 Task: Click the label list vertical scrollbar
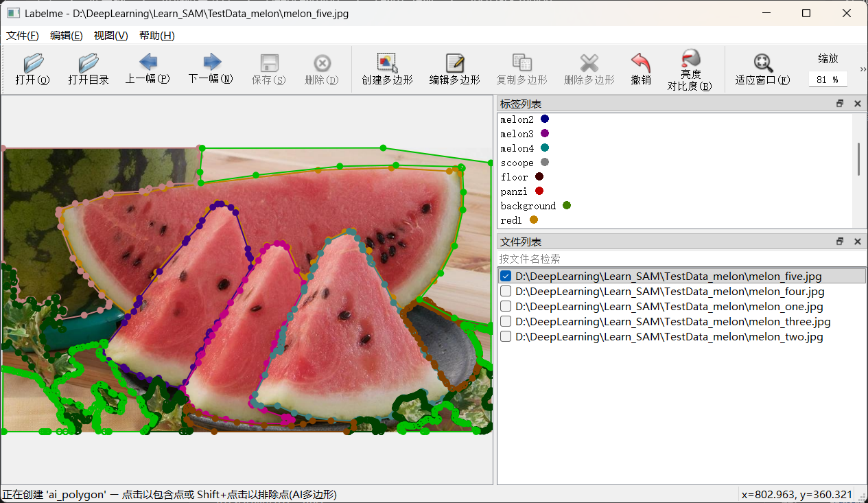[x=858, y=159]
